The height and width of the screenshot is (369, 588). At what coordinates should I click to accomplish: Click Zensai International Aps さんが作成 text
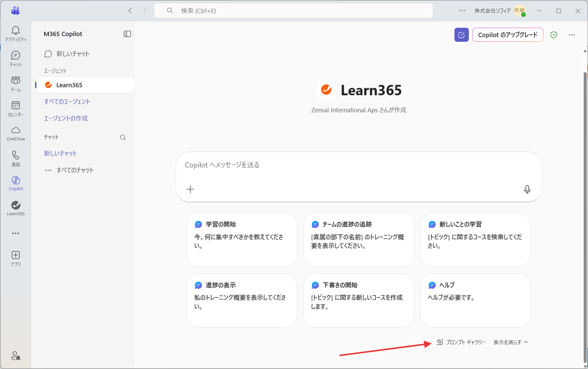click(359, 110)
